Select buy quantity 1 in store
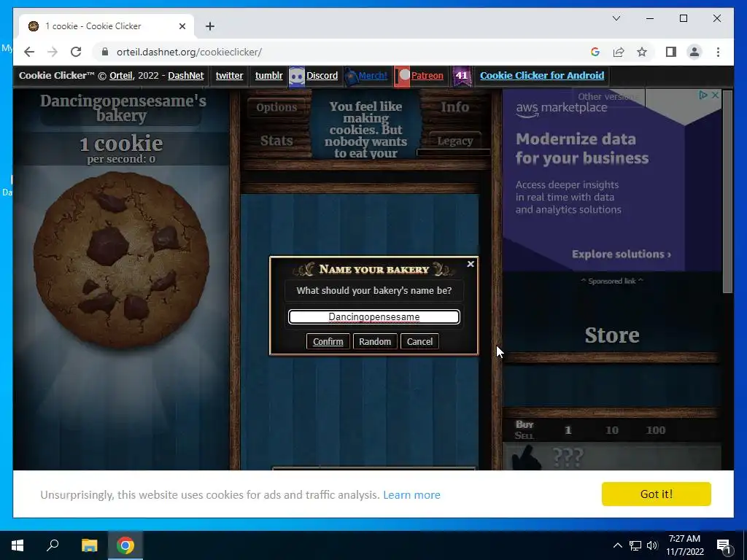This screenshot has height=560, width=747. pyautogui.click(x=568, y=430)
